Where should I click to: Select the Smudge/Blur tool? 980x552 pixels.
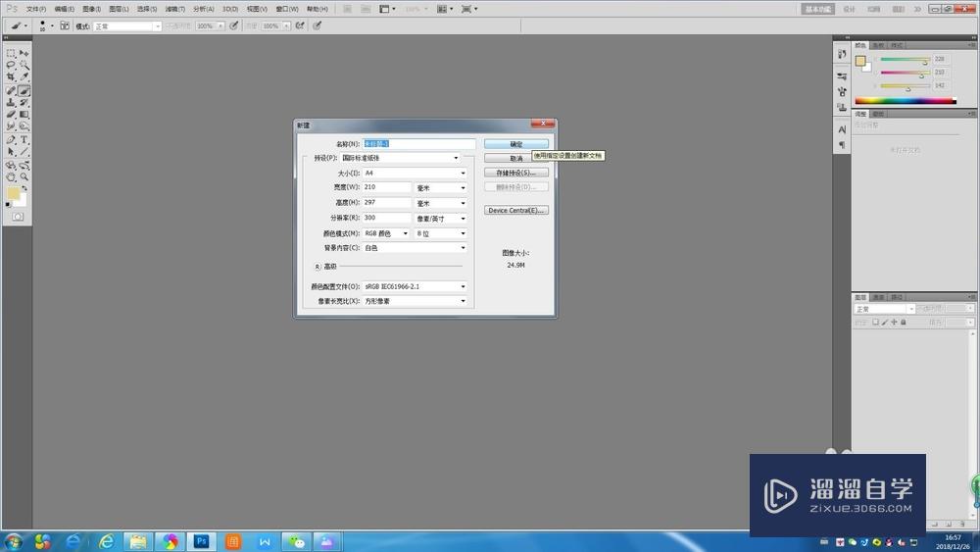tap(11, 126)
